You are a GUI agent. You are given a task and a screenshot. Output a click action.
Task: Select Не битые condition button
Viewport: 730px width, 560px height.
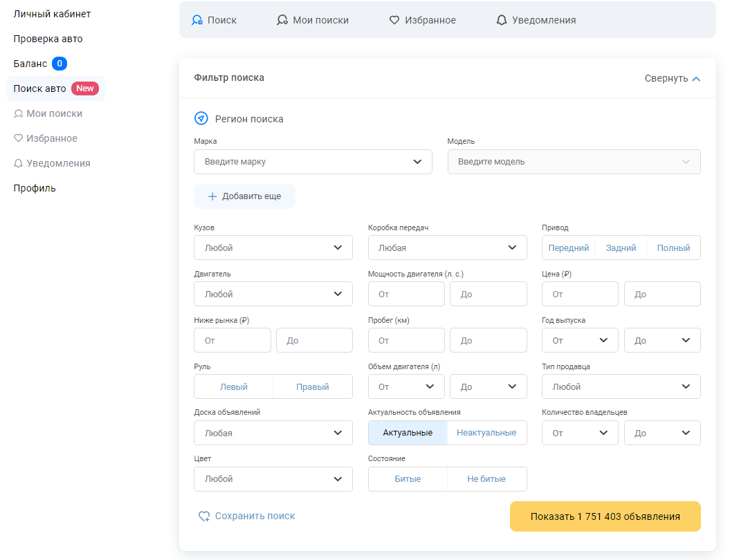tap(486, 479)
